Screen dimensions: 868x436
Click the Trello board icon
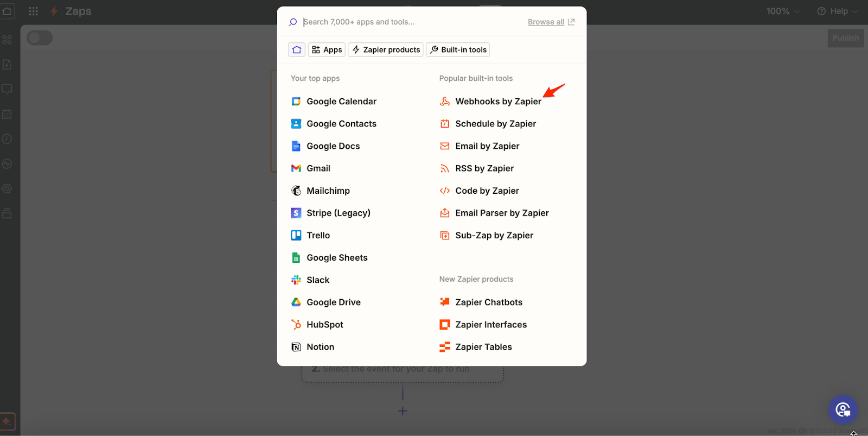coord(296,235)
